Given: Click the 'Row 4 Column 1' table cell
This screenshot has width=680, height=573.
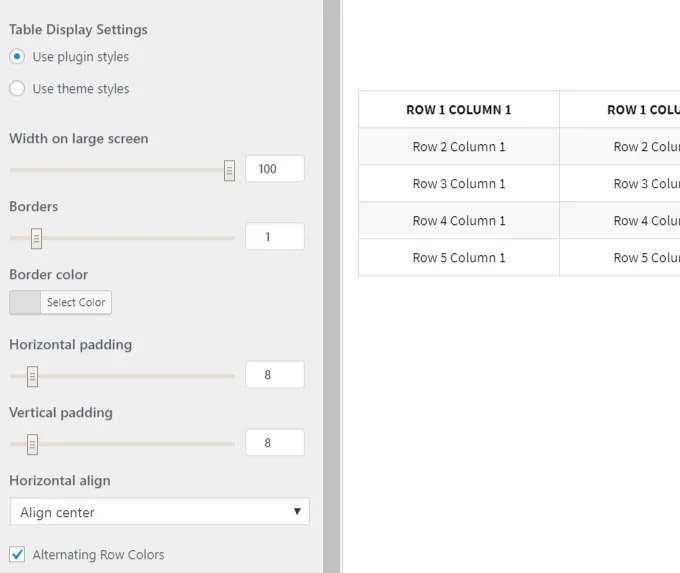Looking at the screenshot, I should point(458,221).
